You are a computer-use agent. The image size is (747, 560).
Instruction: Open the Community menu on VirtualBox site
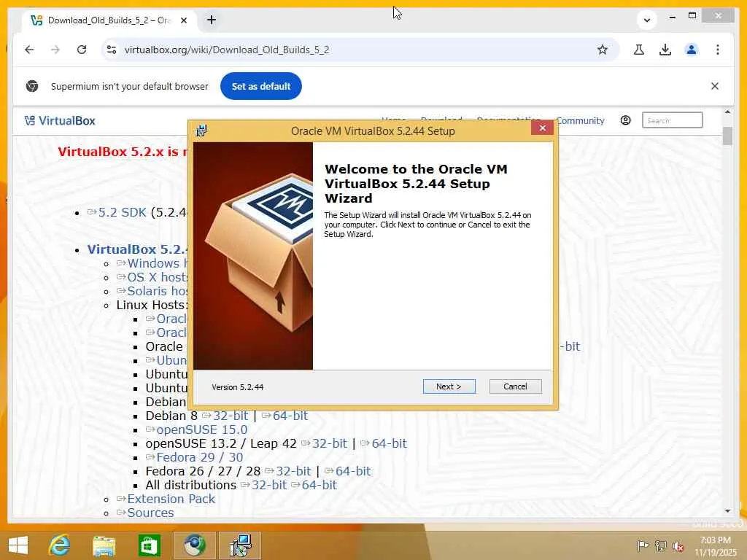(580, 121)
